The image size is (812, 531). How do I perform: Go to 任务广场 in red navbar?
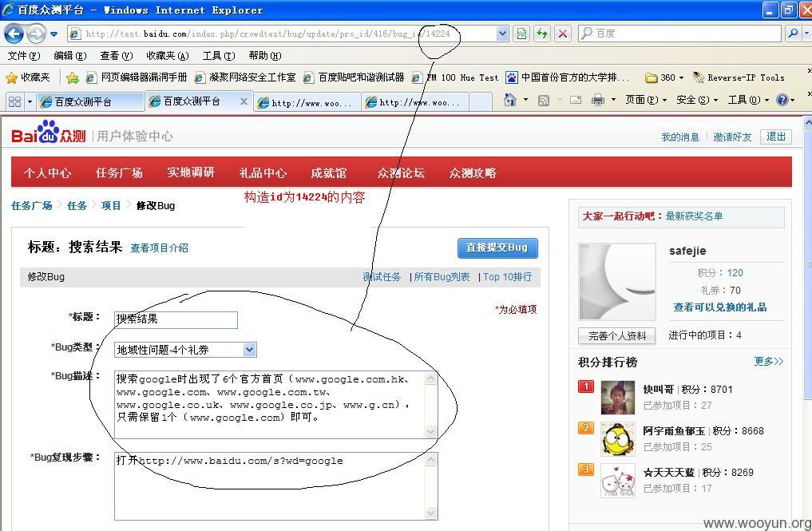pyautogui.click(x=119, y=172)
